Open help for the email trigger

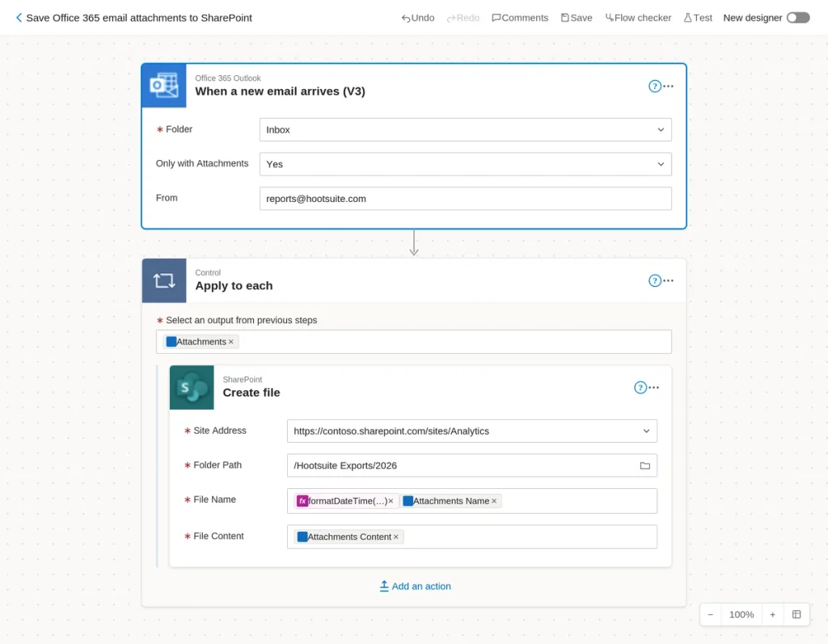pyautogui.click(x=654, y=86)
